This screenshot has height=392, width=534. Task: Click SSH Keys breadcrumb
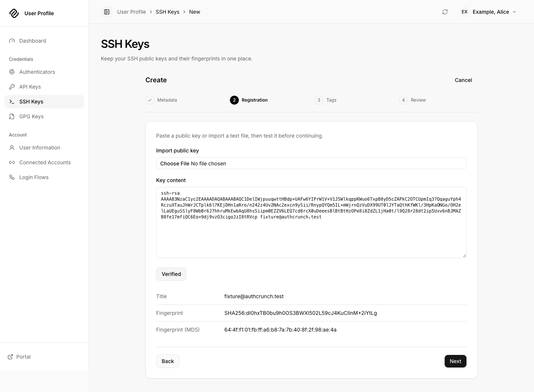pos(168,12)
